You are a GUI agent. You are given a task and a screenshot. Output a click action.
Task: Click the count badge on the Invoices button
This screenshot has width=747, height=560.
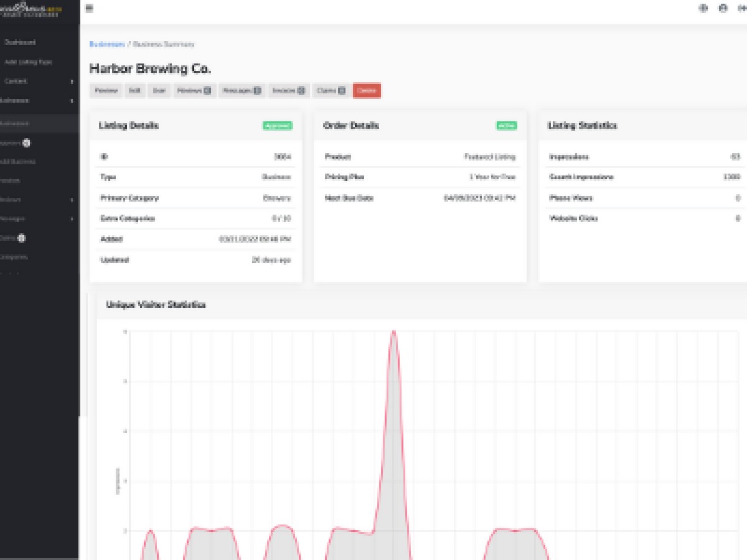point(301,91)
